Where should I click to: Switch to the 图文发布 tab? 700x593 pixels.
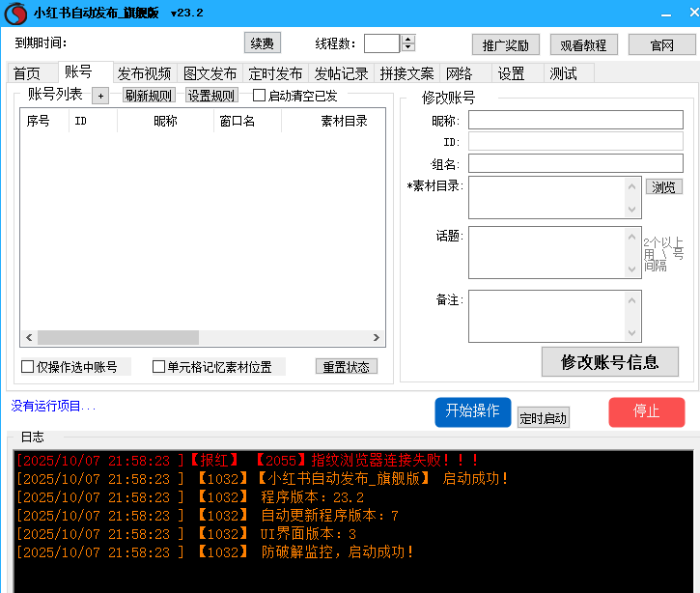[210, 73]
